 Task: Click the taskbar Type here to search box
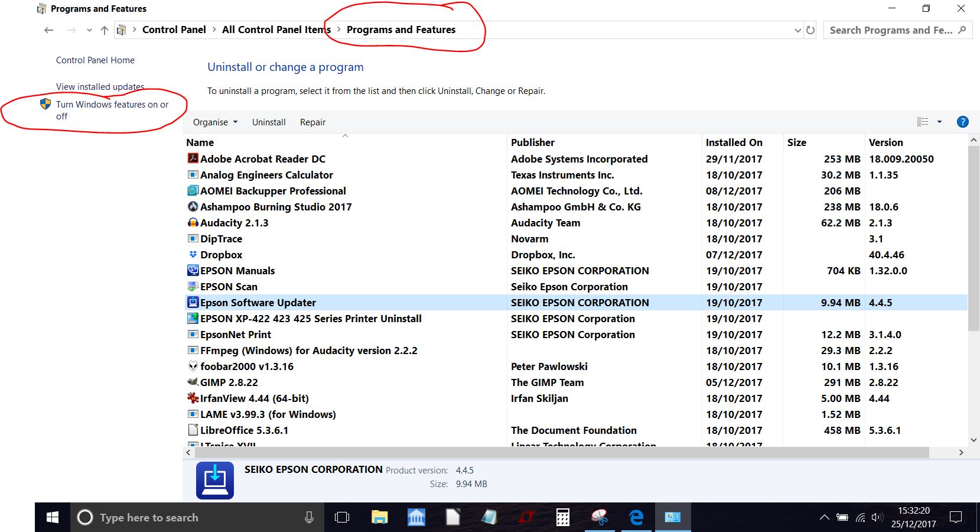coord(197,517)
